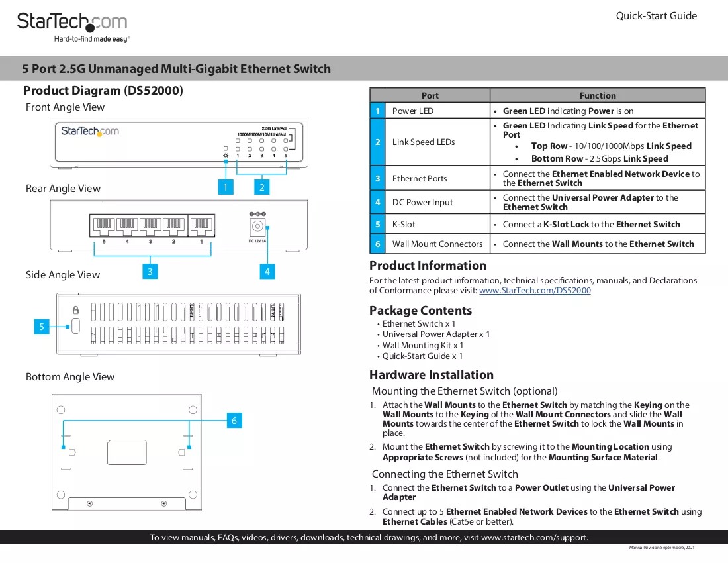
Task: Click www.startech.com/support in footer bar
Action: 534,537
